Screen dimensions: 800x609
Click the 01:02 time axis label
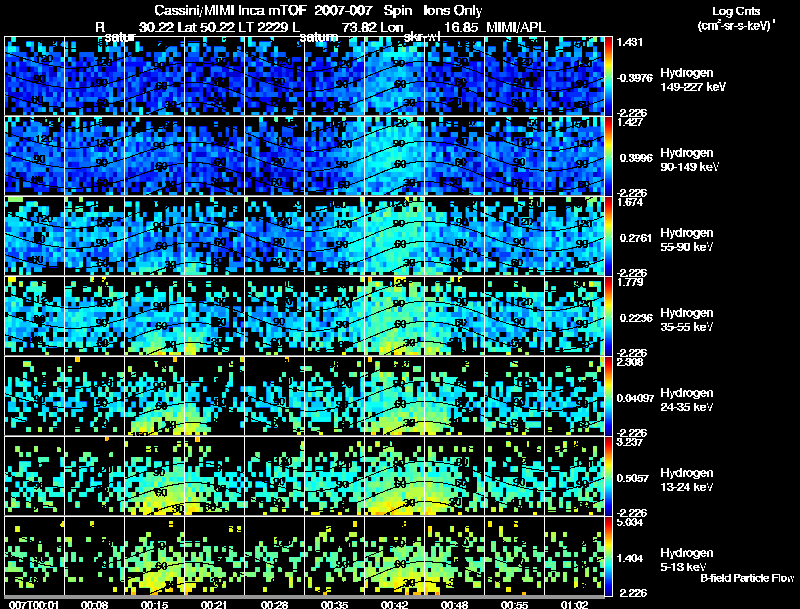(574, 604)
